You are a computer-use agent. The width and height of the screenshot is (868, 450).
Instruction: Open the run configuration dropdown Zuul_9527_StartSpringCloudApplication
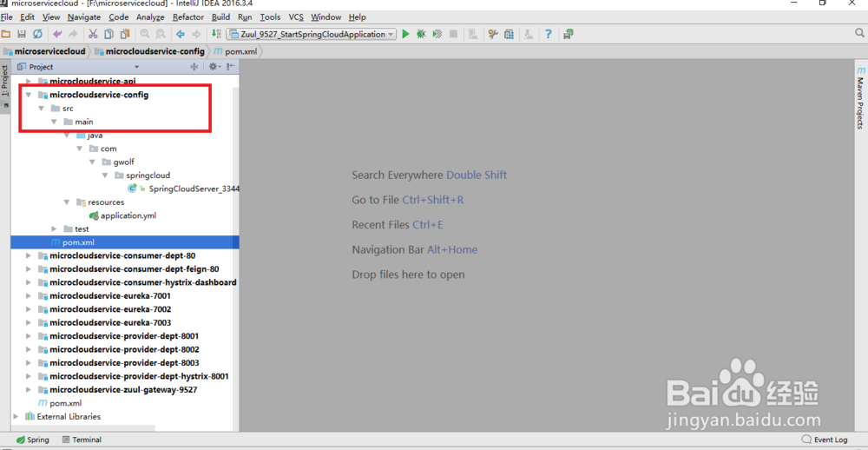pyautogui.click(x=311, y=35)
